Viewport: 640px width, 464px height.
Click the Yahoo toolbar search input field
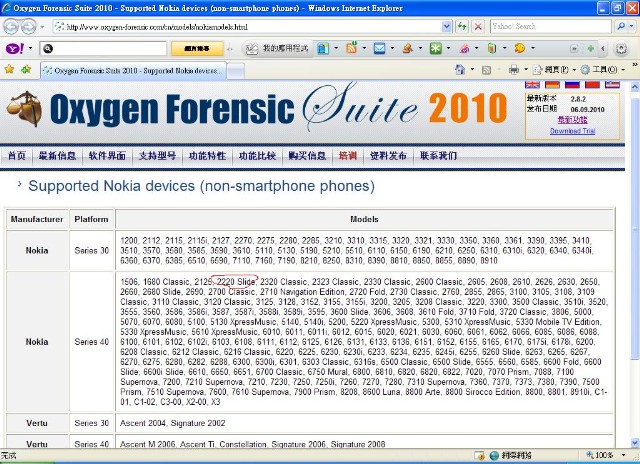pyautogui.click(x=103, y=49)
